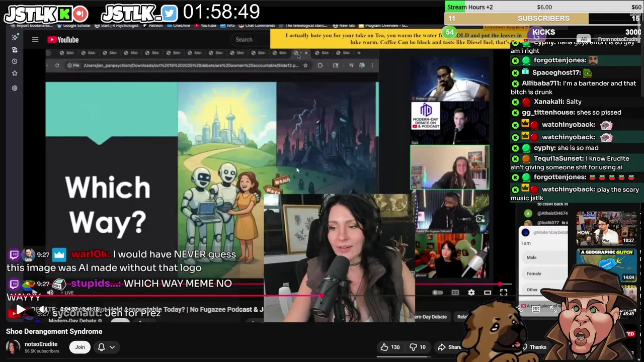Open the OneDrive bookmark
The height and width of the screenshot is (362, 644).
(178, 26)
